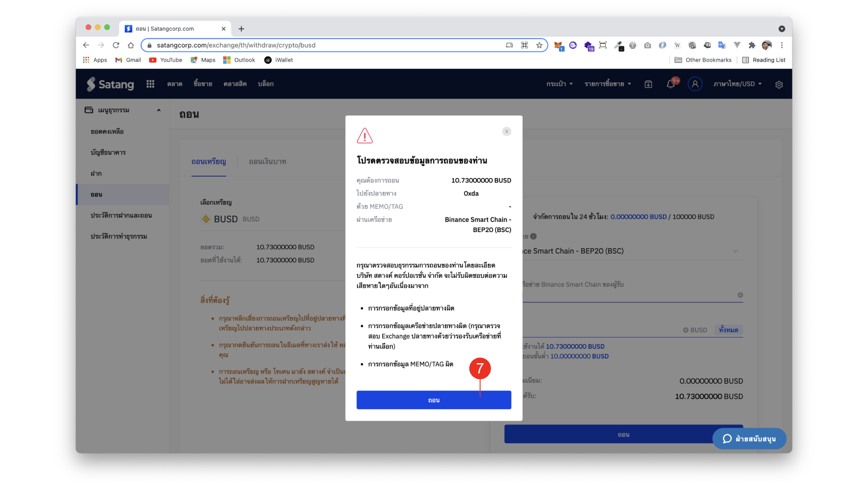868x487 pixels.
Task: Bookmark this page with the star icon
Action: pyautogui.click(x=539, y=45)
